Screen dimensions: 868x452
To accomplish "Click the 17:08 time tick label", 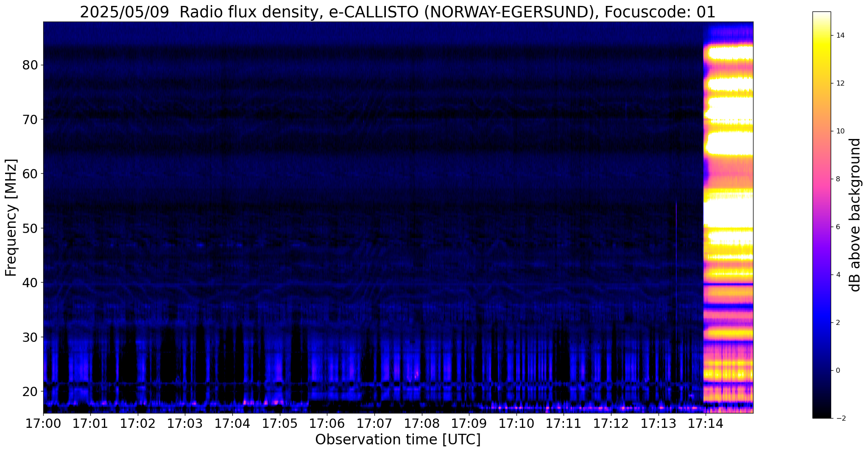I will [421, 423].
